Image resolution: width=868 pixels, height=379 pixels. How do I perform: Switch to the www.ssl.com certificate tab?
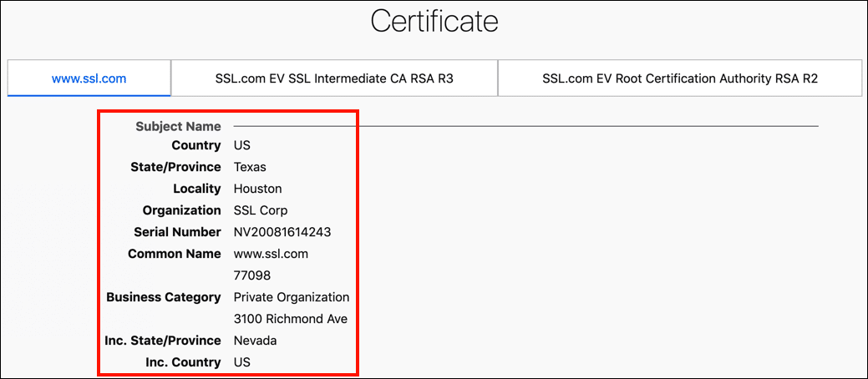pyautogui.click(x=89, y=78)
